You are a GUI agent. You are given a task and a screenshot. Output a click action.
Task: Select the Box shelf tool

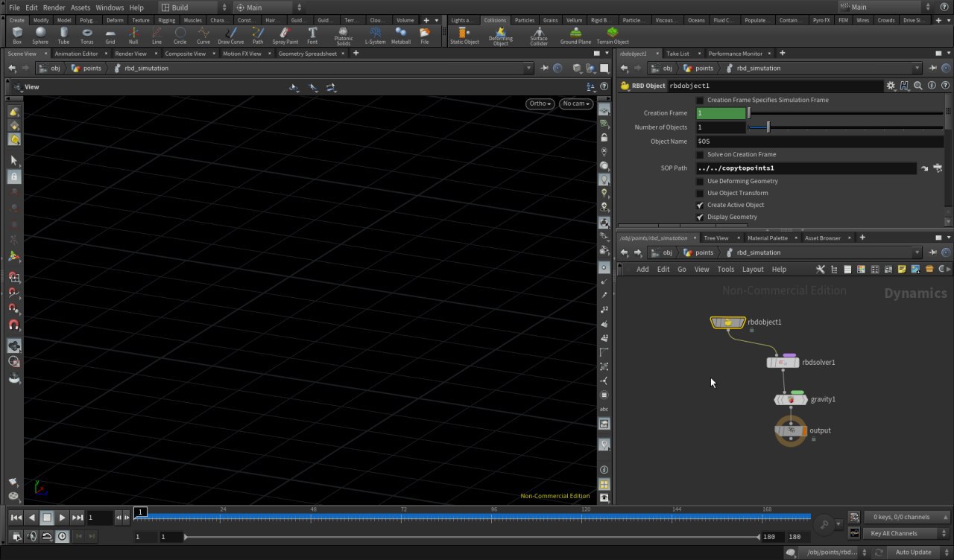point(17,35)
